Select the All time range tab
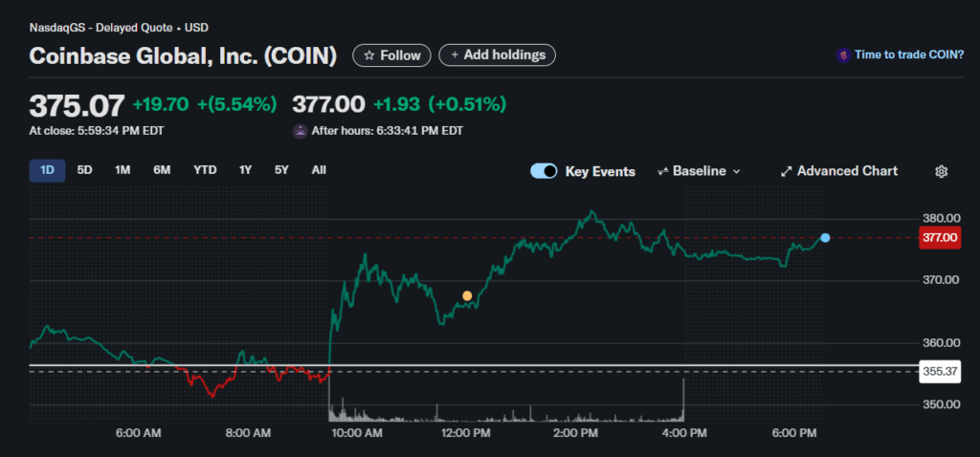 319,170
